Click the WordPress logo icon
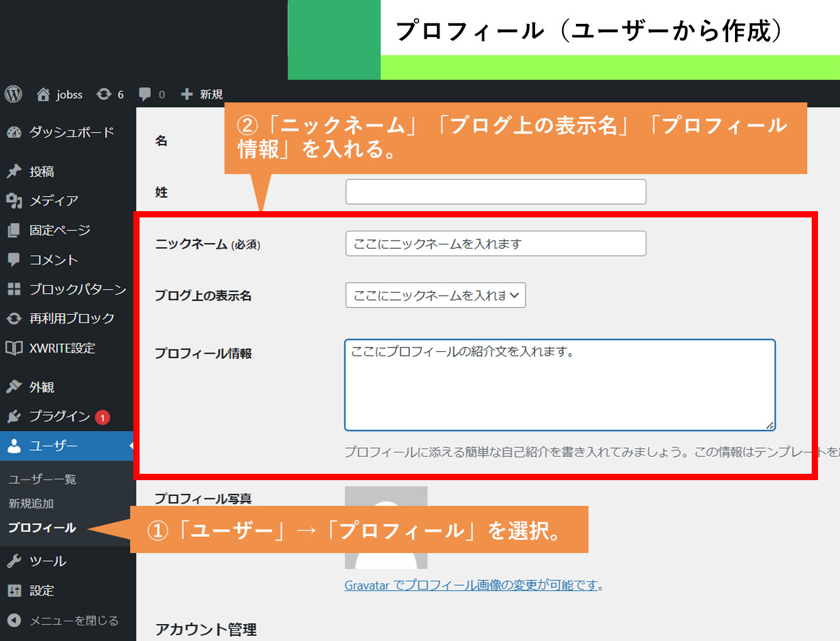This screenshot has width=840, height=641. point(13,94)
